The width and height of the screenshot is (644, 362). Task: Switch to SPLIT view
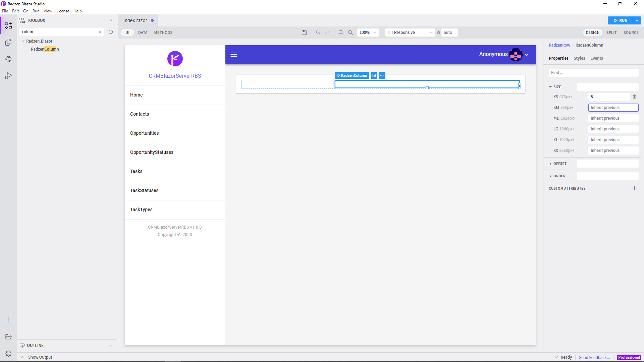611,33
